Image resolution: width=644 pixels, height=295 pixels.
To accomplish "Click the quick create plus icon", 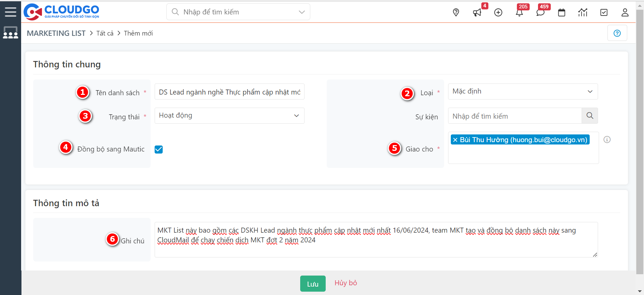I will click(498, 13).
